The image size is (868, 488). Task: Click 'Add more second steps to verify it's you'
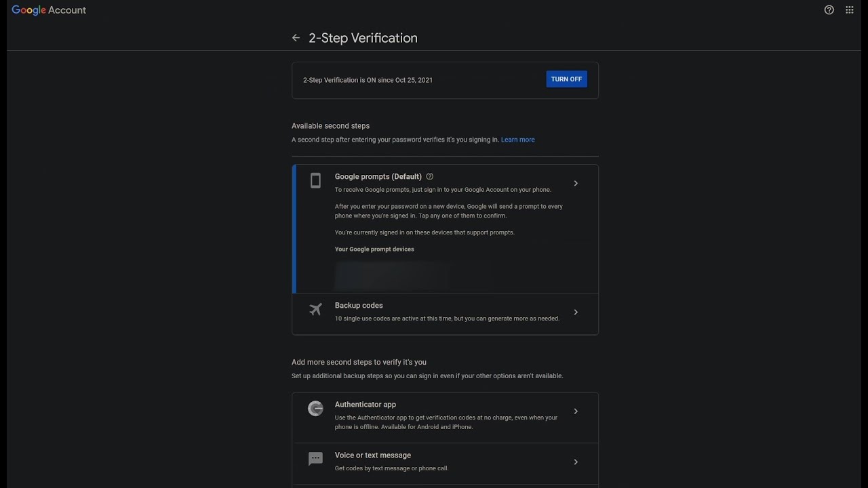click(x=359, y=362)
